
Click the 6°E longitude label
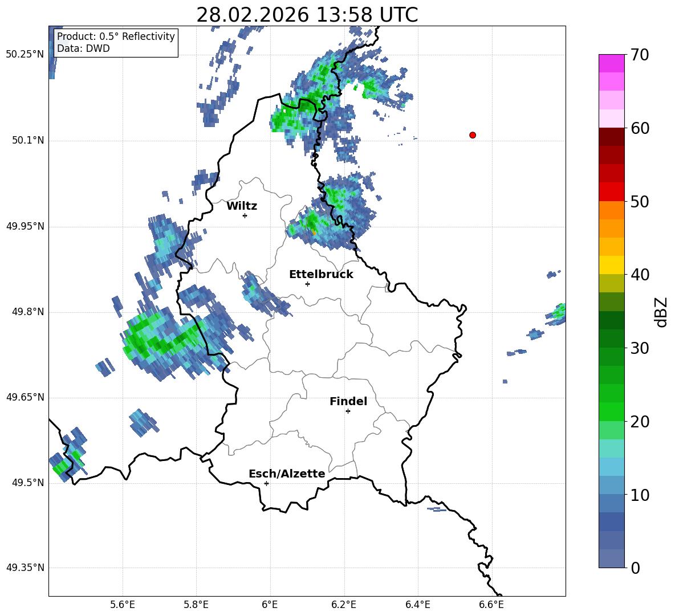(x=270, y=605)
